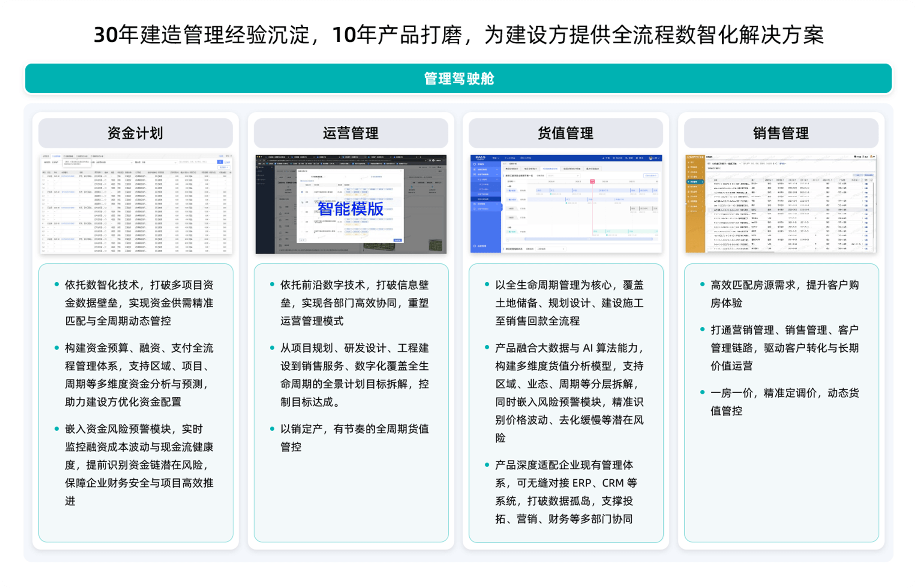917x588 pixels.
Task: Click the 货值管理 section header
Action: (566, 133)
